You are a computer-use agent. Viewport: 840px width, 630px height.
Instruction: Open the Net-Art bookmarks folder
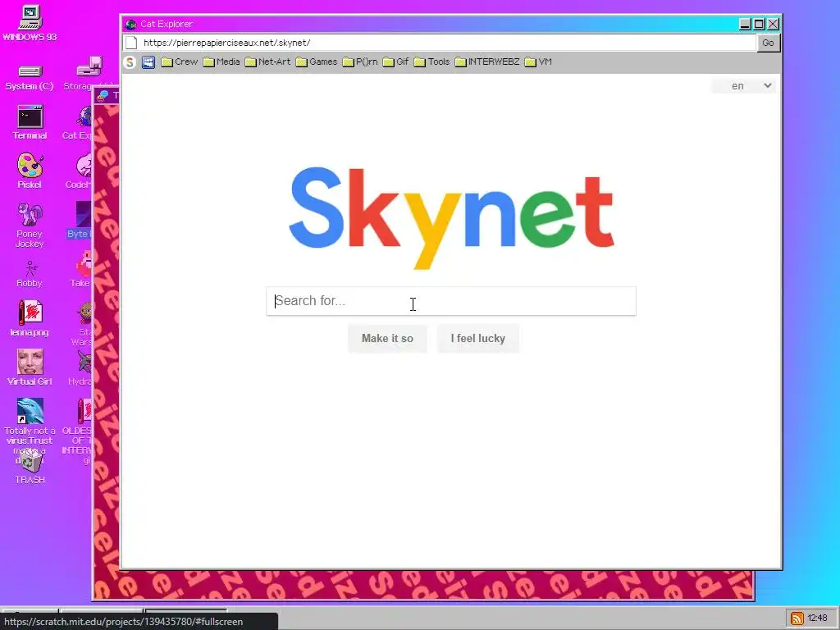click(x=268, y=62)
